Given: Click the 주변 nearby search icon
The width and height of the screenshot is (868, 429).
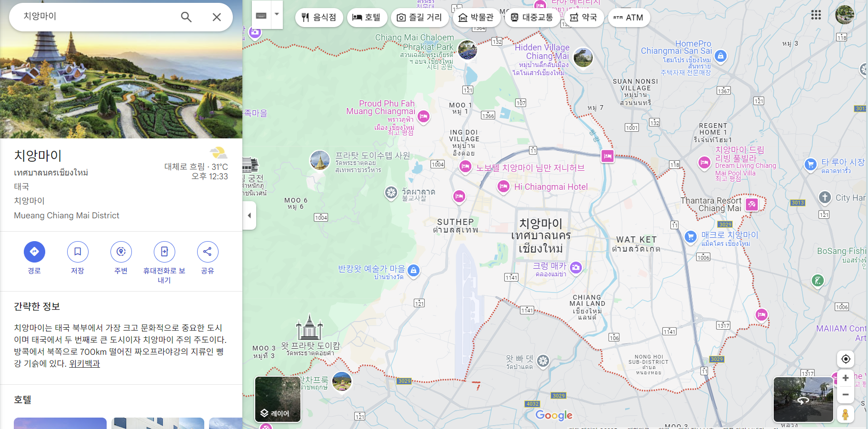Looking at the screenshot, I should tap(121, 252).
